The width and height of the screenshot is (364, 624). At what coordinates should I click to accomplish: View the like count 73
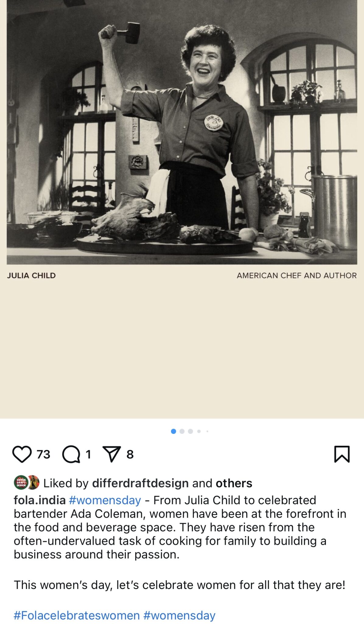click(43, 454)
